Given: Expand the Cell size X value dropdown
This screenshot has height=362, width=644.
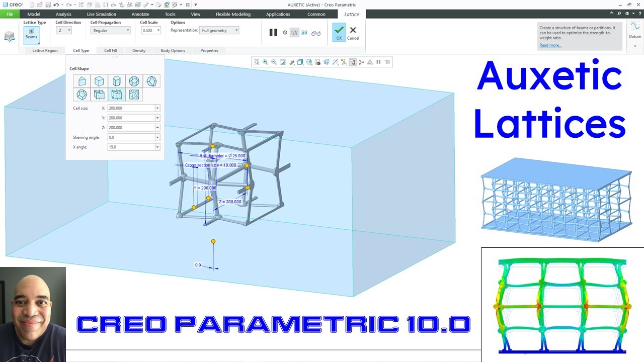Looking at the screenshot, I should (x=157, y=108).
